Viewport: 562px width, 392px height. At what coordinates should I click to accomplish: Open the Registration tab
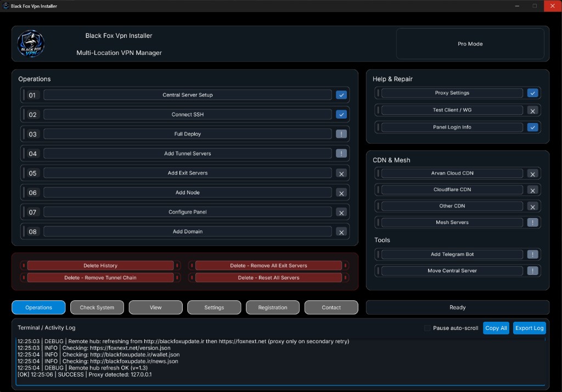[x=273, y=307]
